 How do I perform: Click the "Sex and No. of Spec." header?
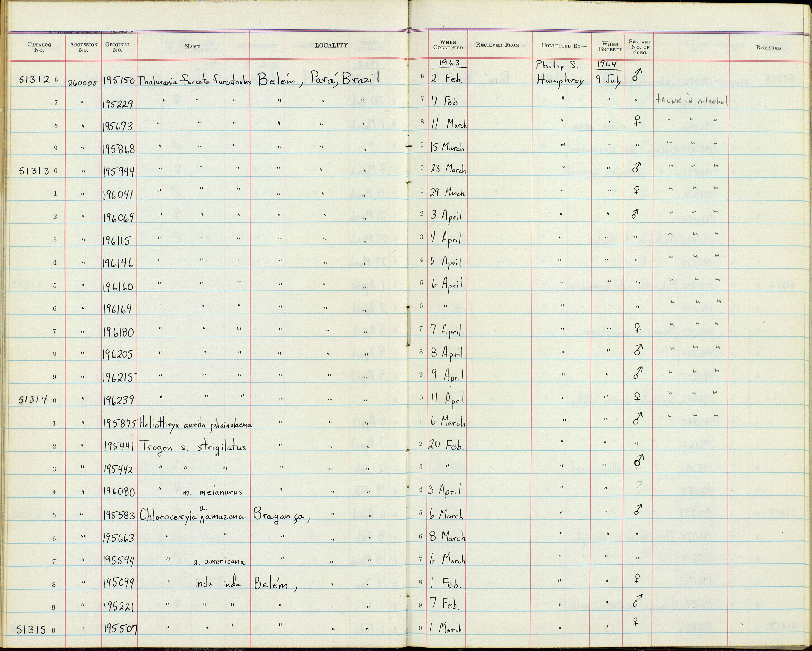(640, 47)
